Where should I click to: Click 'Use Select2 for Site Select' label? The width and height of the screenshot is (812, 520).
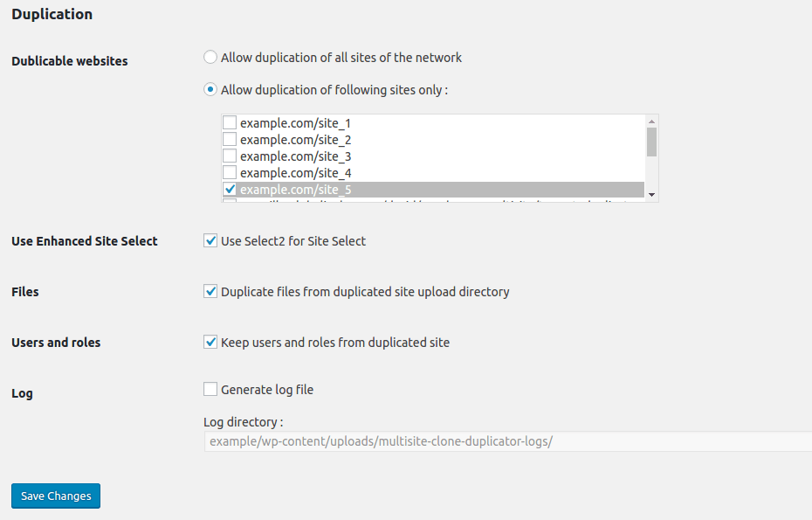pyautogui.click(x=293, y=241)
